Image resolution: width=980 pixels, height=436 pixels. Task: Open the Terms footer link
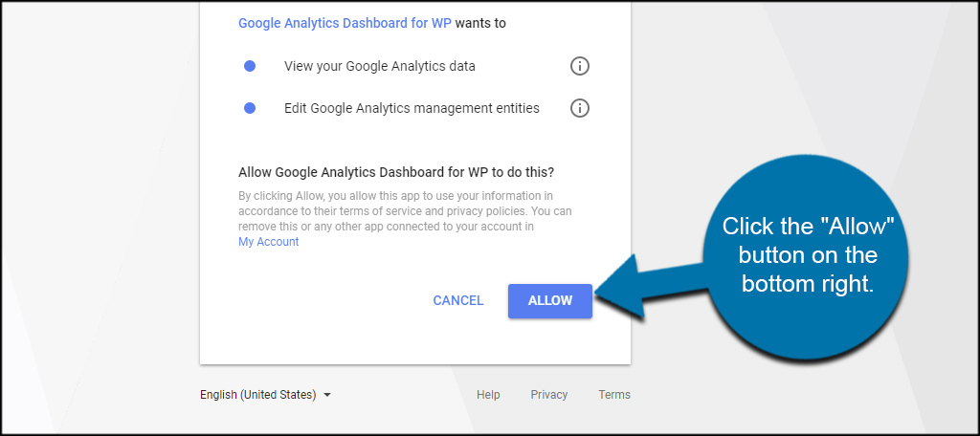tap(614, 395)
